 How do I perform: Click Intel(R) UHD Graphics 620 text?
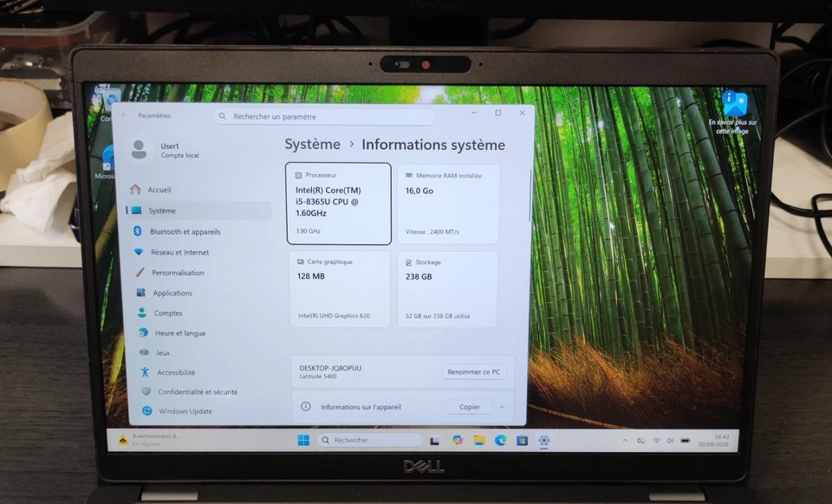click(x=334, y=315)
